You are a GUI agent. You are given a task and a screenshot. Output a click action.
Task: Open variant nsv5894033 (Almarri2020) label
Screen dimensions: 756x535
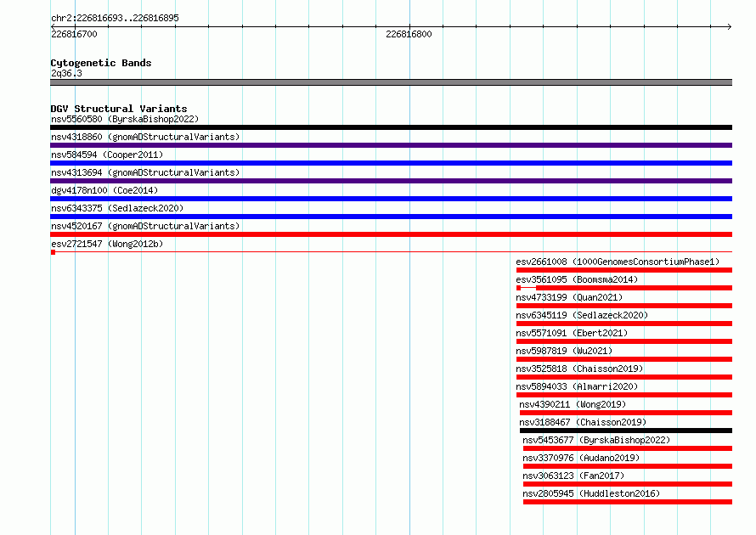[577, 386]
